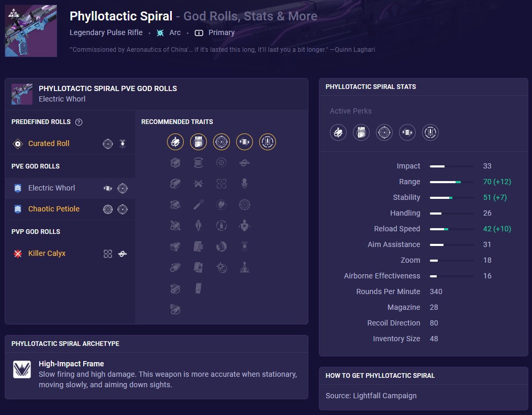Open the Chaotic Petiole god roll
This screenshot has height=415, width=532.
[53, 209]
